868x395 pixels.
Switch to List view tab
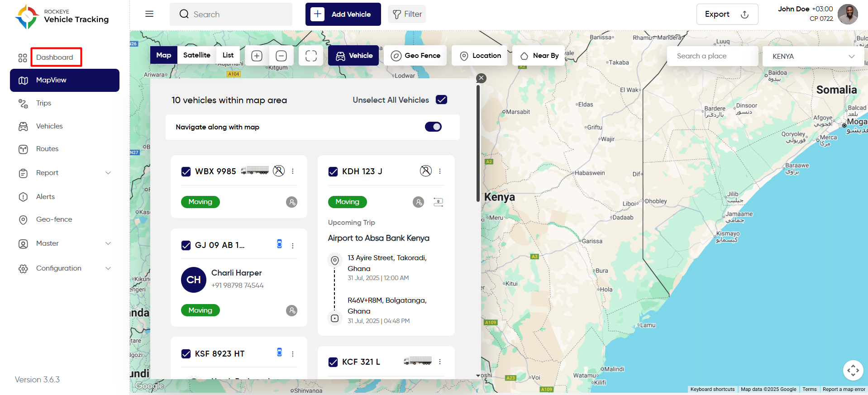(228, 55)
